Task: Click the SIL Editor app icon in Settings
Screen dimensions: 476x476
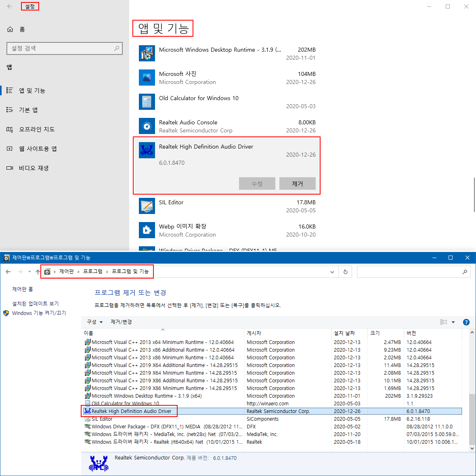Action: point(147,206)
